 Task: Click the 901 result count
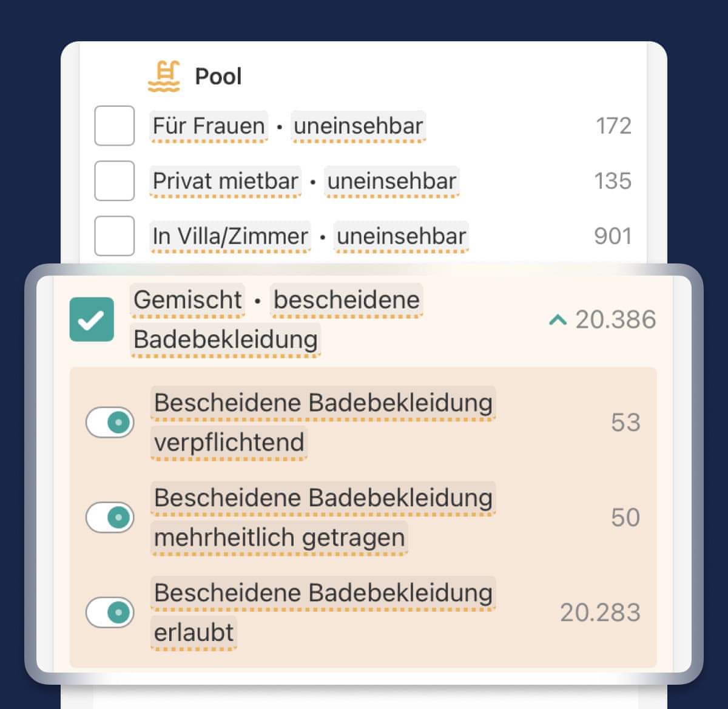[x=613, y=236]
